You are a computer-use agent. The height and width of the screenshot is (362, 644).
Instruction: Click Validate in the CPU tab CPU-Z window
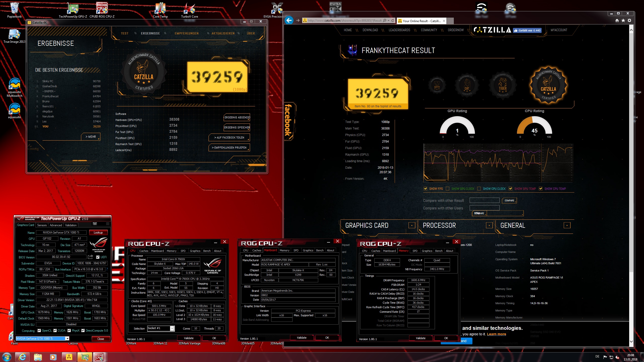point(189,338)
